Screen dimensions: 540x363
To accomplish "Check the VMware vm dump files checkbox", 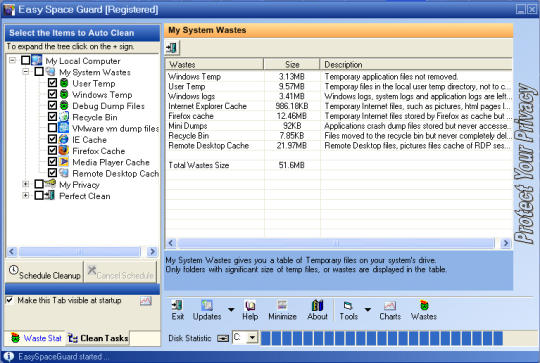I will click(x=52, y=128).
